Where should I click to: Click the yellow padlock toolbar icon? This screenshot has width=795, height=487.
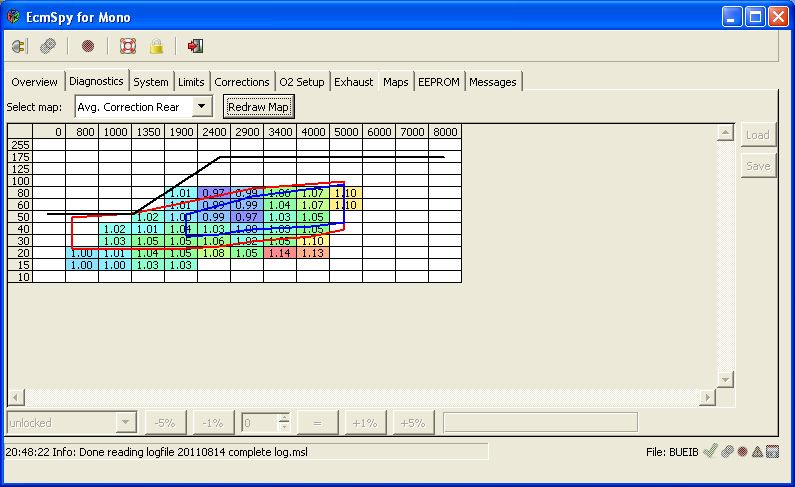pyautogui.click(x=156, y=46)
